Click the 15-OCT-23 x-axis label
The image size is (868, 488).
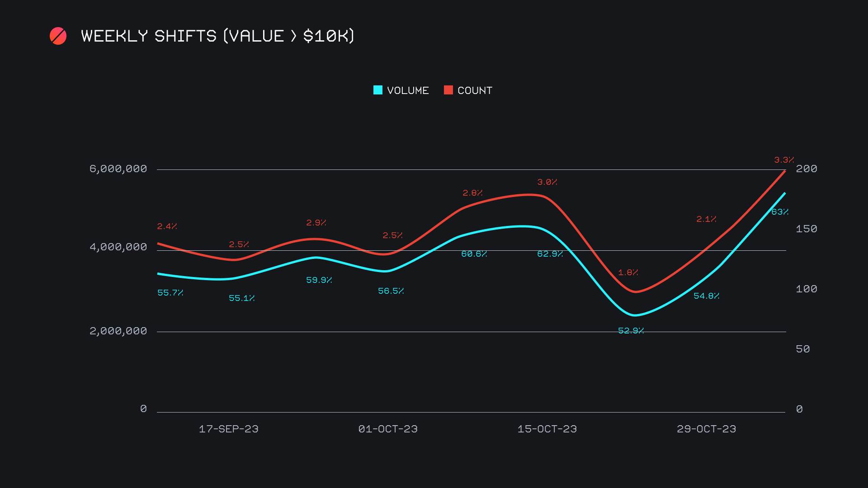[x=547, y=429]
